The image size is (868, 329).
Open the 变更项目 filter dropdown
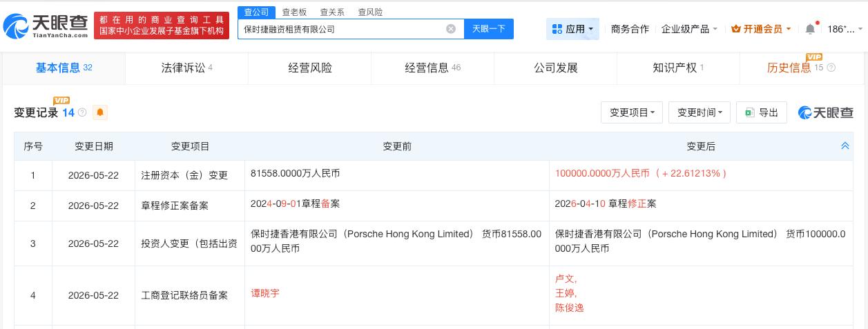632,112
